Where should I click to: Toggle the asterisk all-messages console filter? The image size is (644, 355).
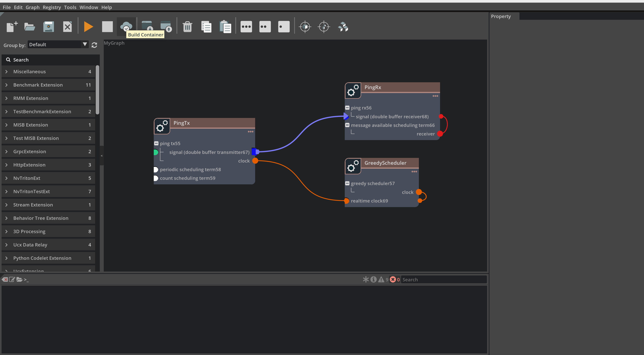pyautogui.click(x=366, y=279)
